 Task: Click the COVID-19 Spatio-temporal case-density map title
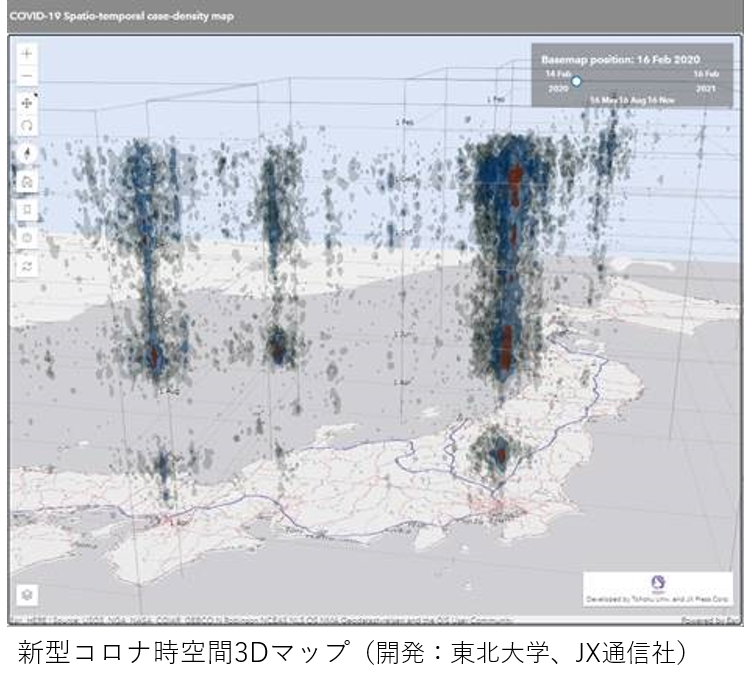point(122,16)
